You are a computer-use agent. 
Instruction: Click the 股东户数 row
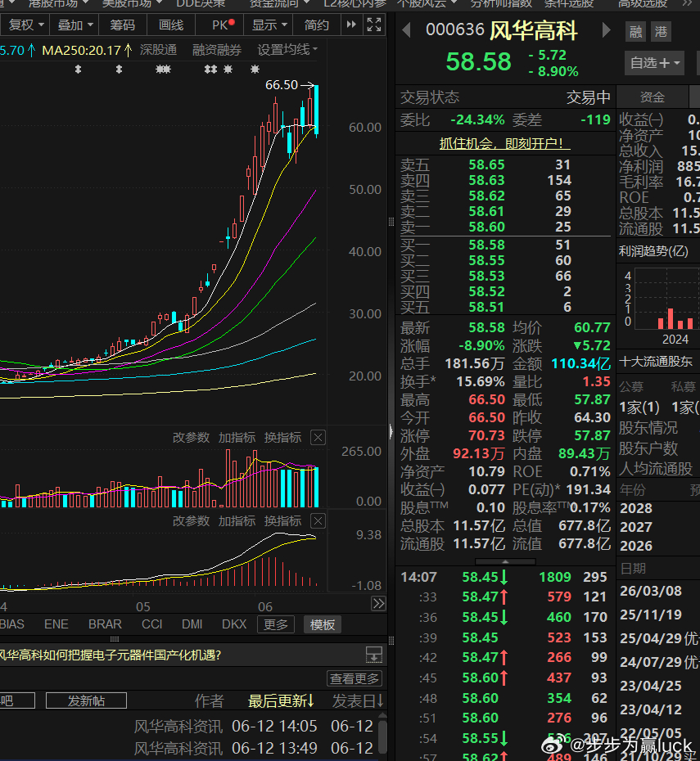click(x=648, y=448)
